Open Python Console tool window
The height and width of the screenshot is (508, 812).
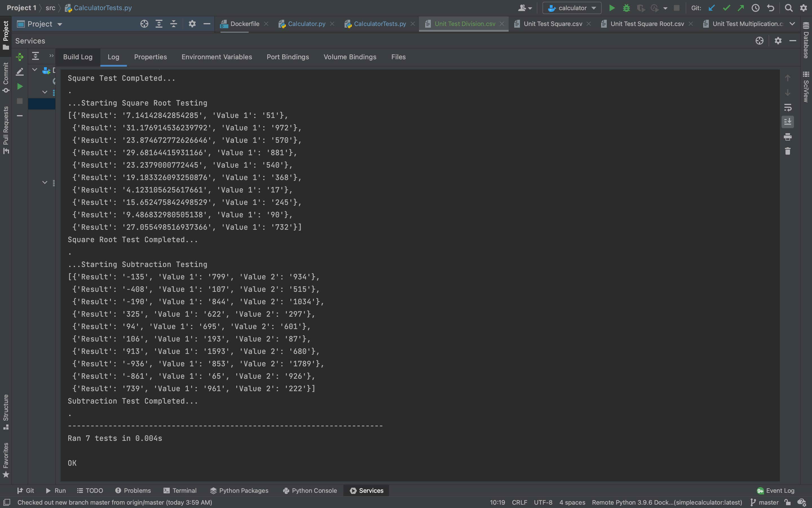click(310, 491)
